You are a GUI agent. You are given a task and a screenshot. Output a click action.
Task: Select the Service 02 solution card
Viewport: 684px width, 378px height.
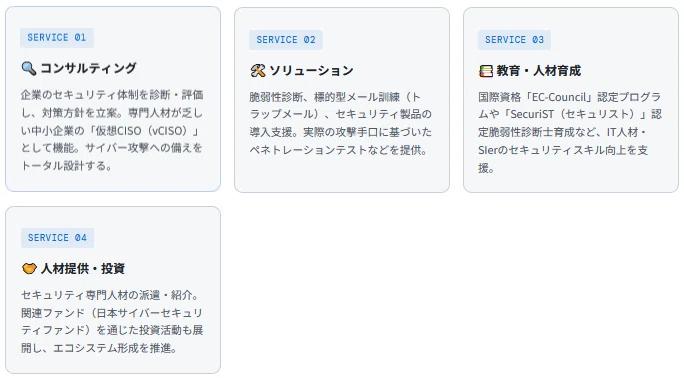pos(342,100)
